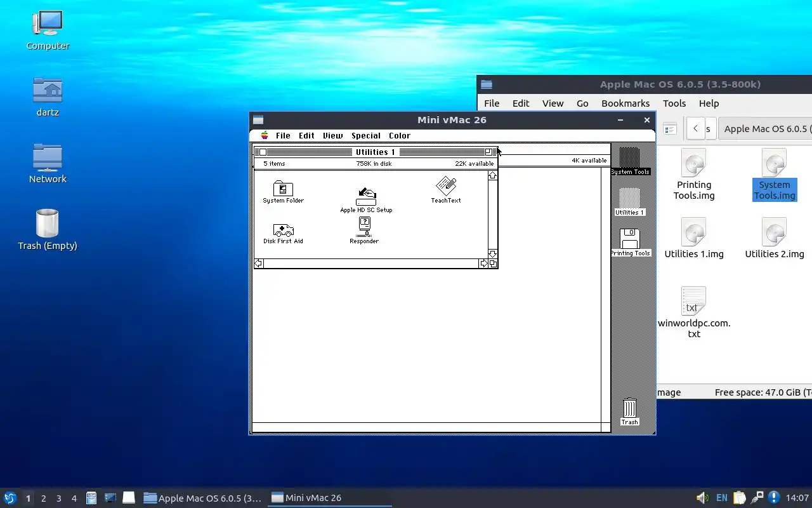Click the show desktop taskbar icon

pyautogui.click(x=129, y=498)
